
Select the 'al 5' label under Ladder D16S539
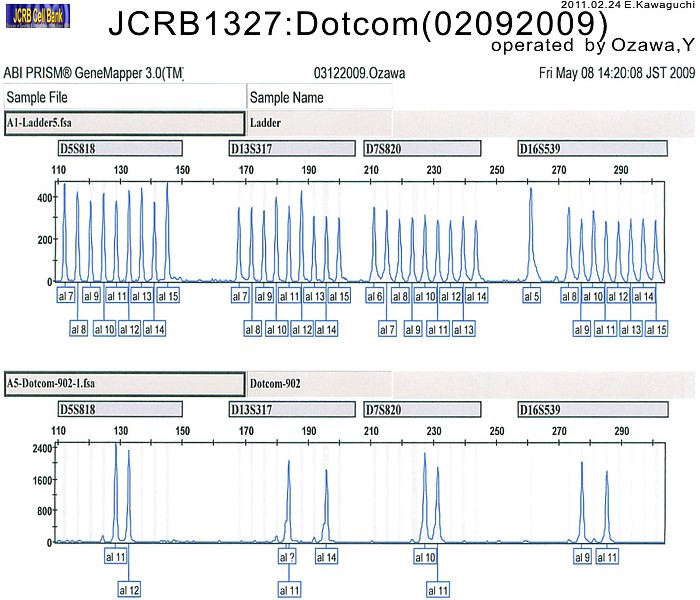532,296
